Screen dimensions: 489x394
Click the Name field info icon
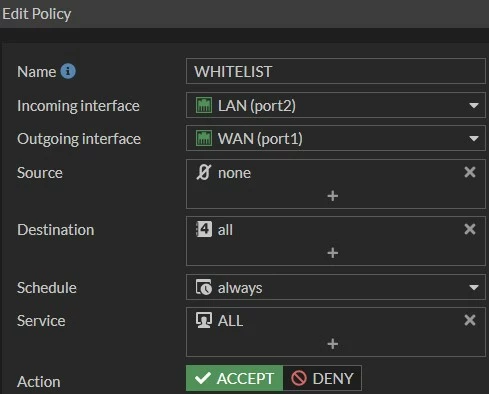pos(68,71)
